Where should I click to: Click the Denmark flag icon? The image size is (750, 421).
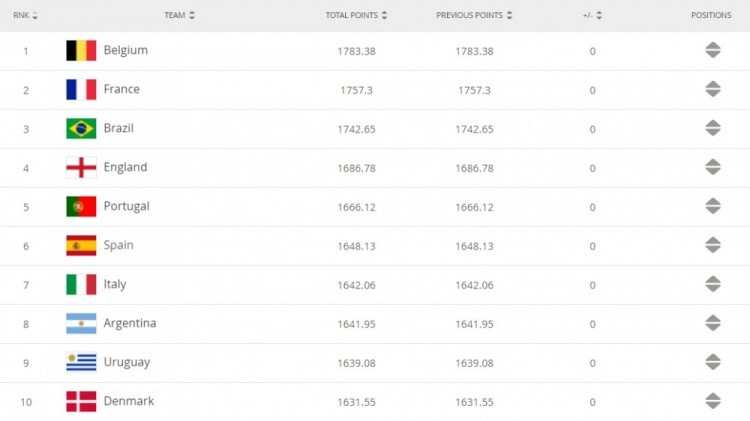81,401
